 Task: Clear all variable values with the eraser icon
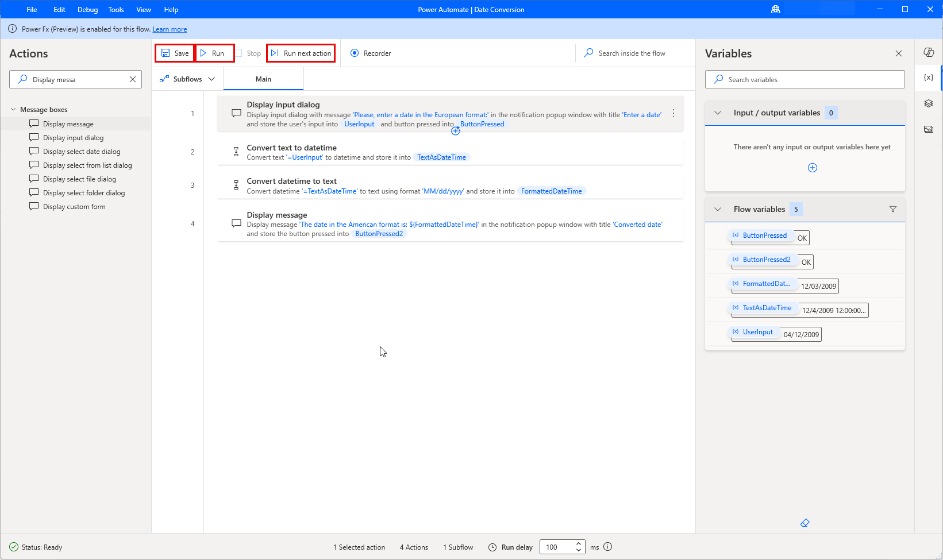click(805, 523)
